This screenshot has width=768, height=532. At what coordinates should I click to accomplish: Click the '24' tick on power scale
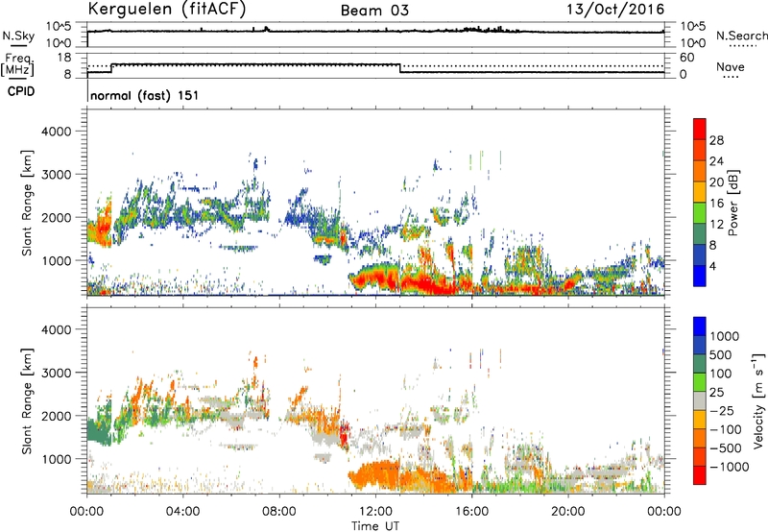pos(716,161)
